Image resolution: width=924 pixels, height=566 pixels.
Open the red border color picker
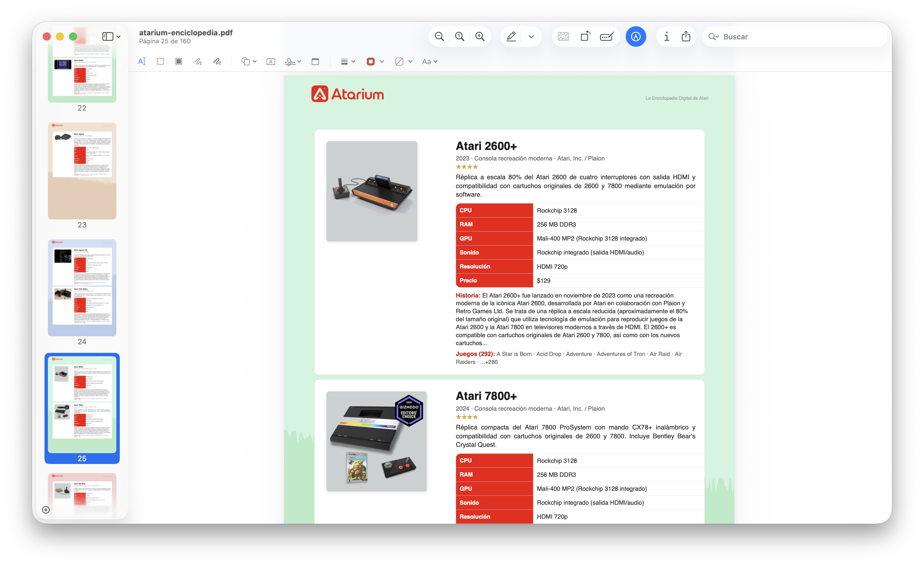click(x=375, y=62)
